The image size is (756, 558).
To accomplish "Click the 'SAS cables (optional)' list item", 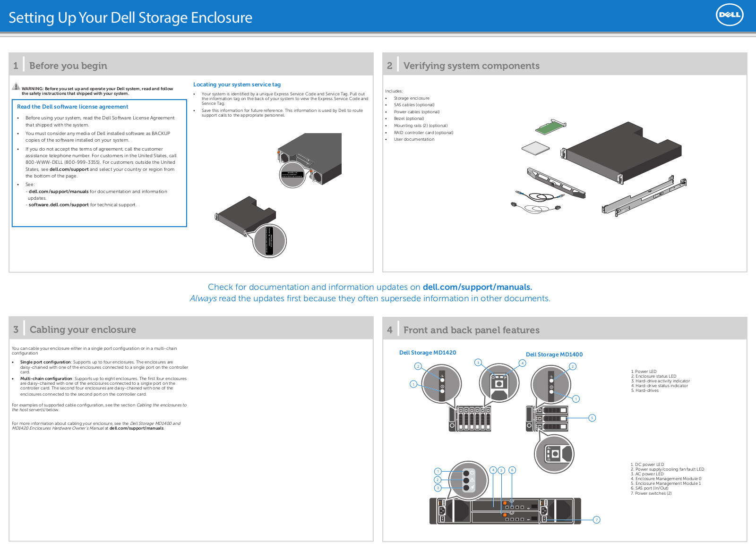I will (414, 105).
